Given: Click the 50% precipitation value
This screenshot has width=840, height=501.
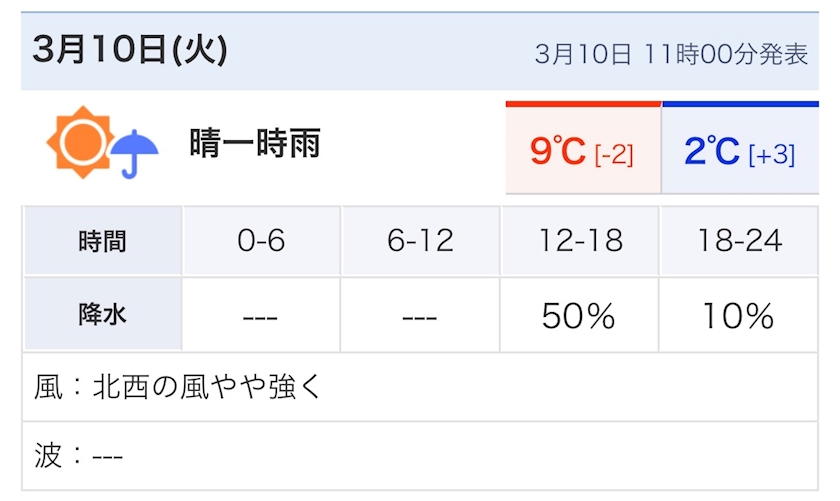Looking at the screenshot, I should [578, 316].
